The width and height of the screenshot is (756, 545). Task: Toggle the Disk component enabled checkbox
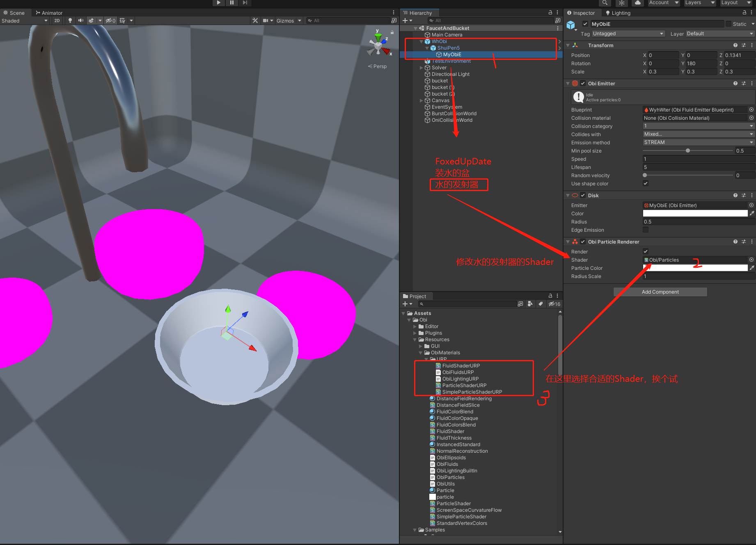tap(583, 195)
